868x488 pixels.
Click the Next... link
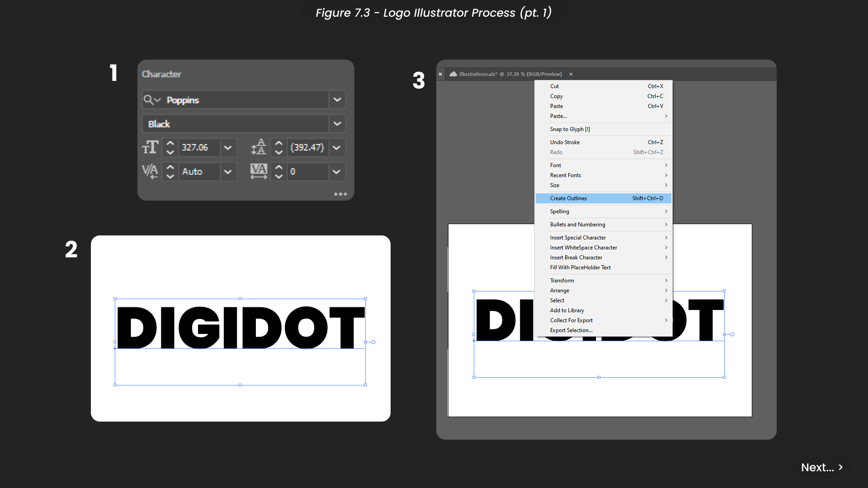(822, 467)
